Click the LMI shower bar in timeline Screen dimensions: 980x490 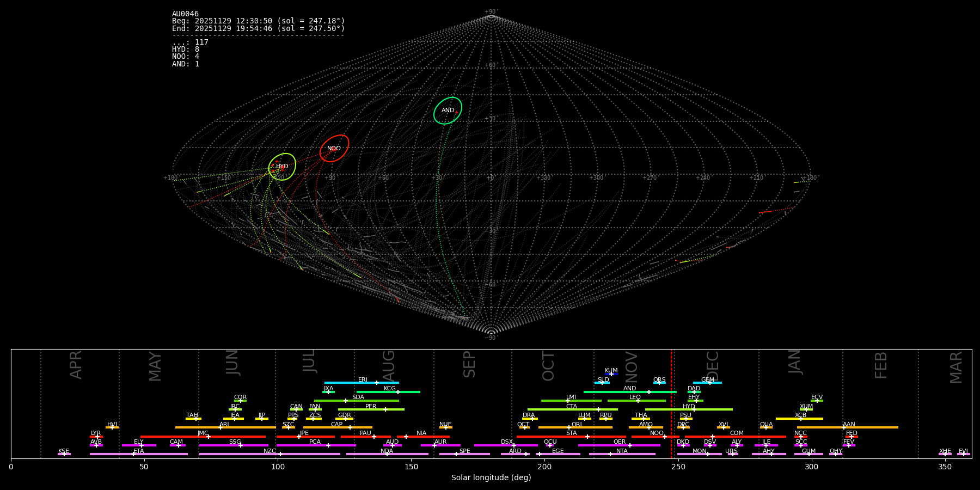(571, 401)
